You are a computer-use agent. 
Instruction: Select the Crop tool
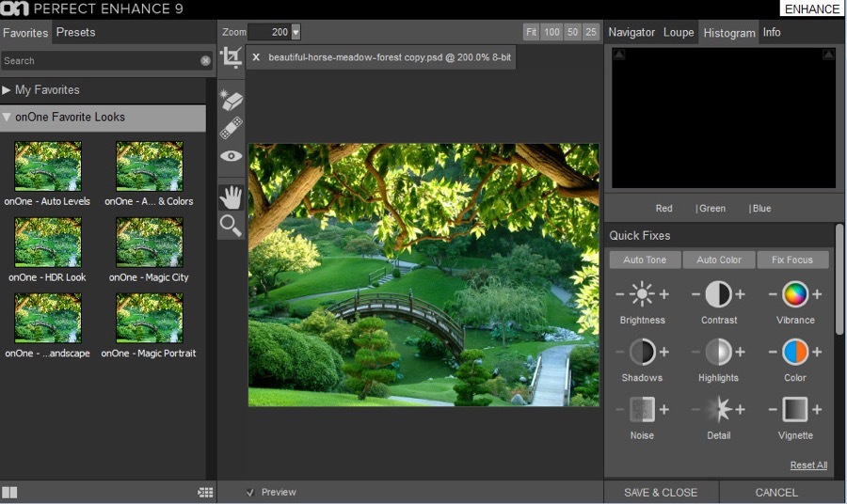231,57
